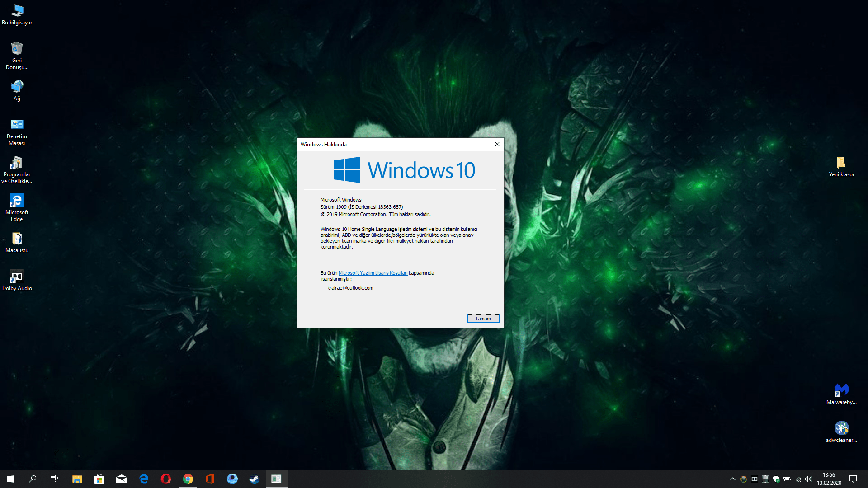Expand hidden system tray icons
The image size is (868, 488).
pyautogui.click(x=732, y=479)
